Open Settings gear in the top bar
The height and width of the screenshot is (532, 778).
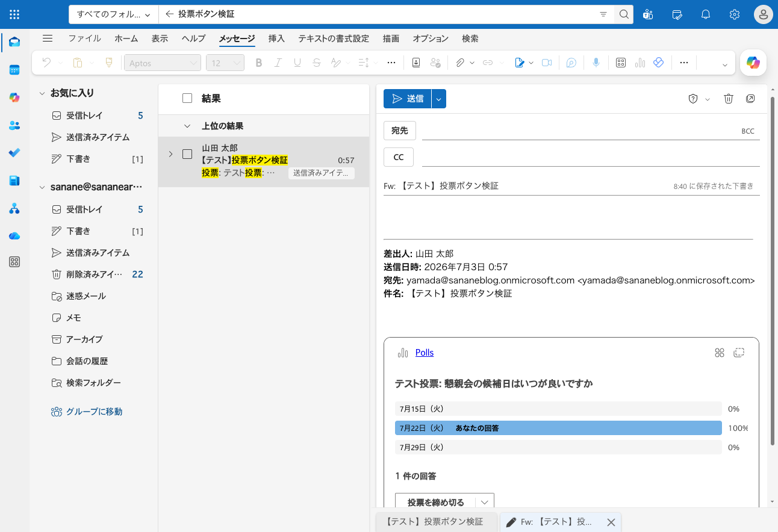735,14
